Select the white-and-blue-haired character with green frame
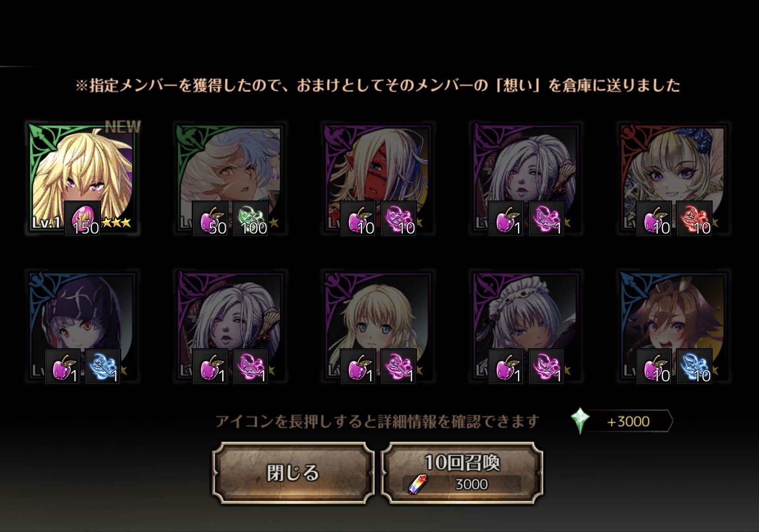The height and width of the screenshot is (532, 759). tap(230, 177)
